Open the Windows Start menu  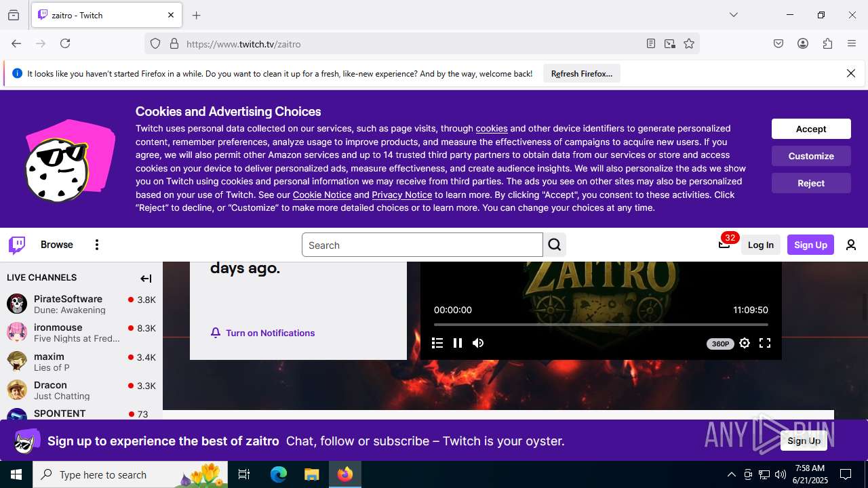click(16, 474)
